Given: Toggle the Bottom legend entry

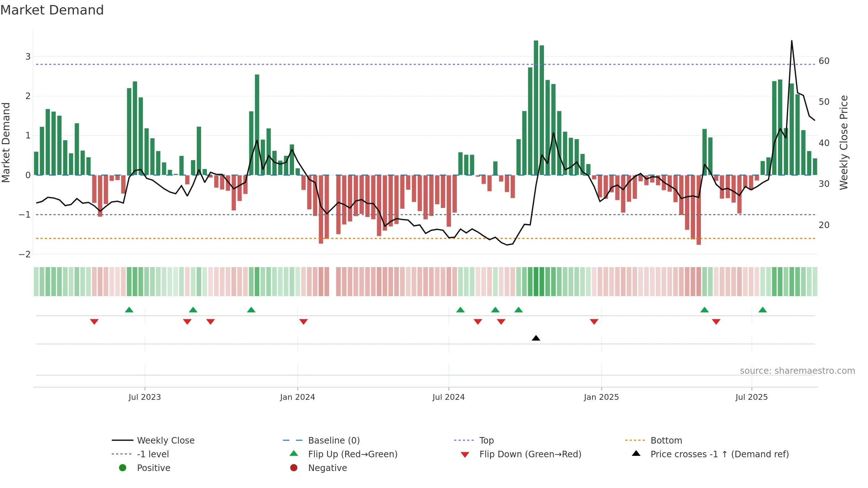Looking at the screenshot, I should click(x=654, y=440).
